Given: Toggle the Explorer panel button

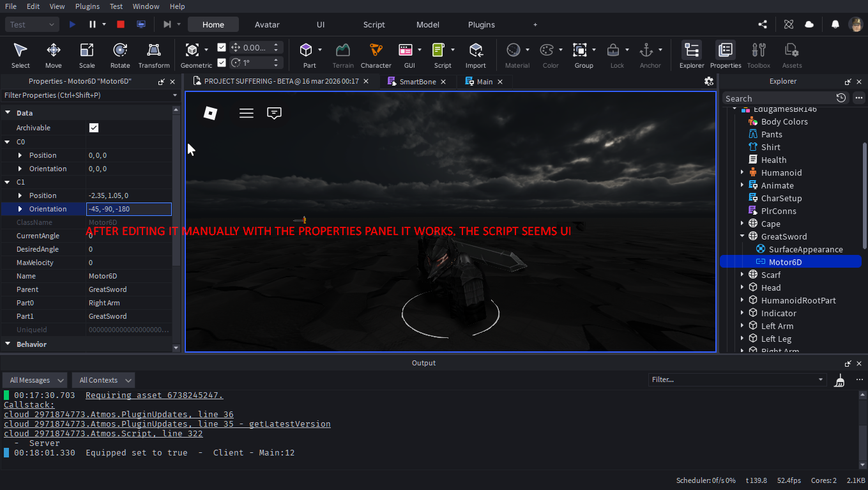Looking at the screenshot, I should coord(691,56).
